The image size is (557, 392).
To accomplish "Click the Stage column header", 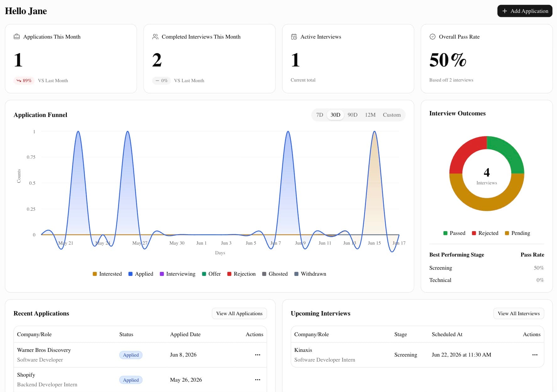I will coord(401,334).
